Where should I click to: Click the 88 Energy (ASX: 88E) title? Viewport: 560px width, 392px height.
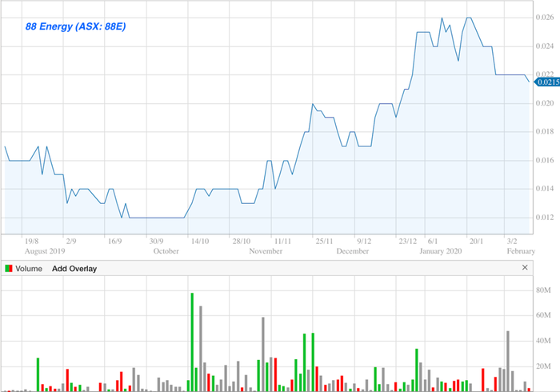(x=76, y=26)
